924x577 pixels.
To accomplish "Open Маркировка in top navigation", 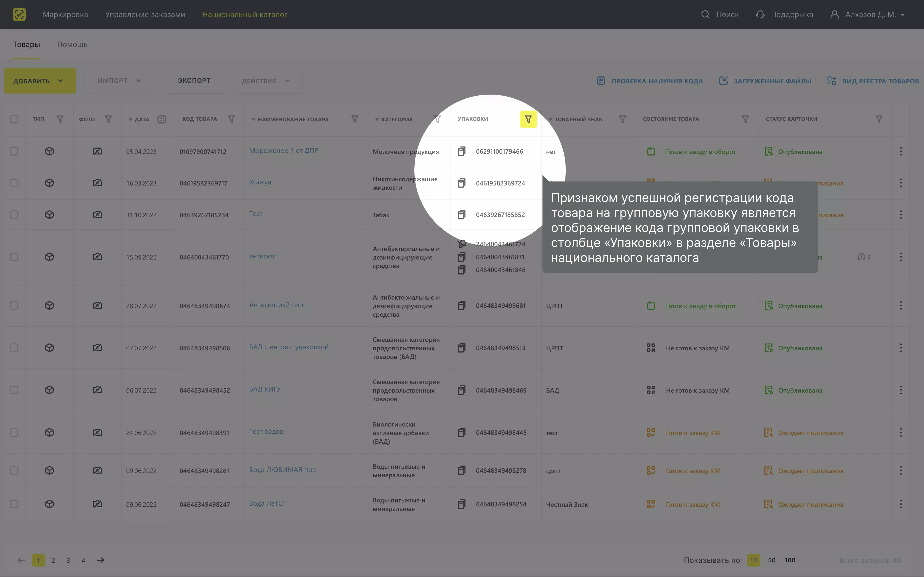I will click(65, 14).
